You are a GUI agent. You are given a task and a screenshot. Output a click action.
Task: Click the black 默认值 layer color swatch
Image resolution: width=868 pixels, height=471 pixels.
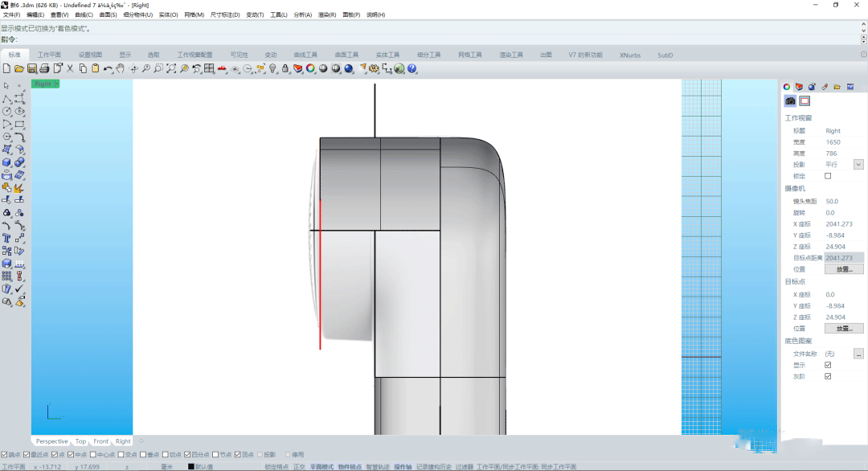[x=191, y=466]
